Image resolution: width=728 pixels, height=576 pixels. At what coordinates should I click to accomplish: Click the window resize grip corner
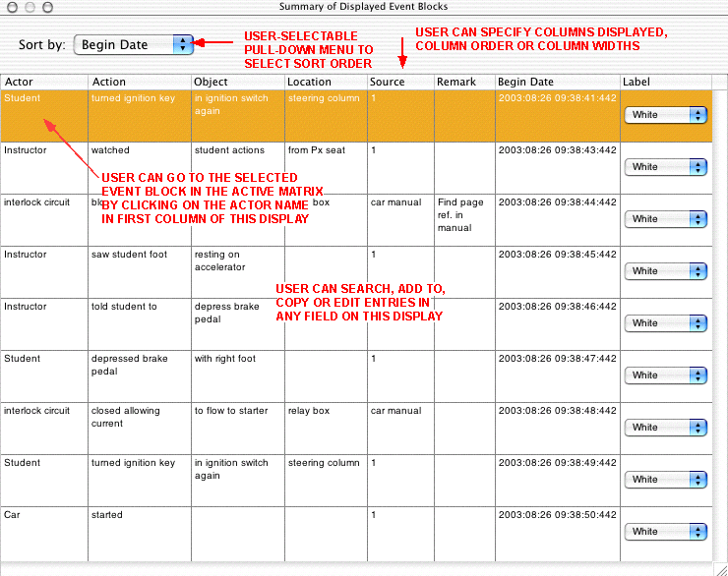tap(721, 569)
